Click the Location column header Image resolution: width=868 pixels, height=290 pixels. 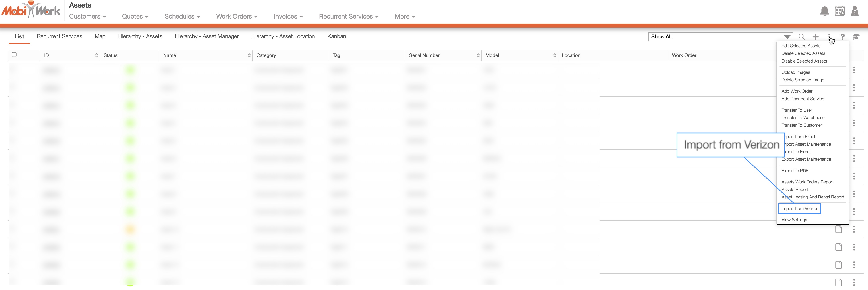[571, 55]
